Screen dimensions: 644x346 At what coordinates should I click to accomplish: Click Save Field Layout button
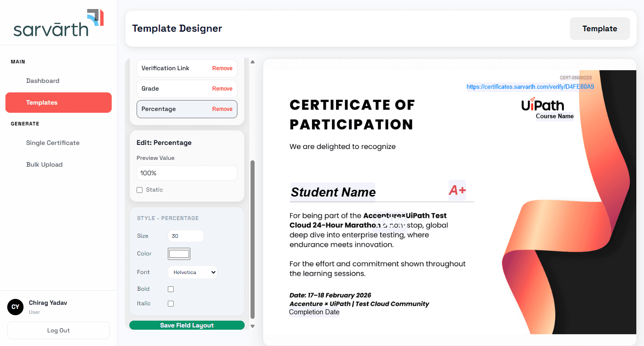pyautogui.click(x=187, y=325)
